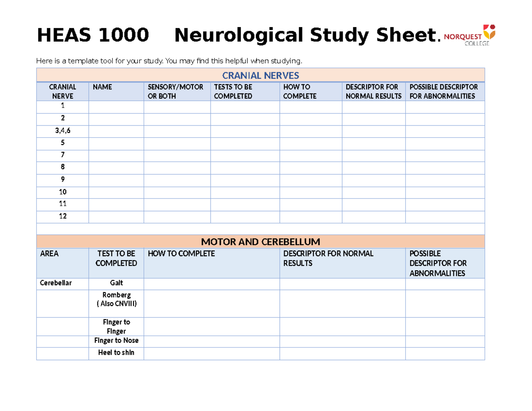Click the AREA column header
The width and height of the screenshot is (532, 411).
point(63,263)
